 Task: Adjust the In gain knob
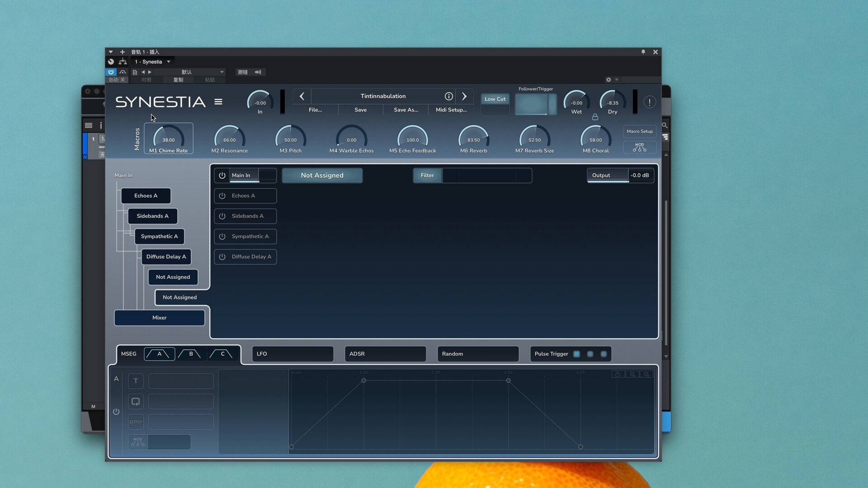[x=260, y=101]
